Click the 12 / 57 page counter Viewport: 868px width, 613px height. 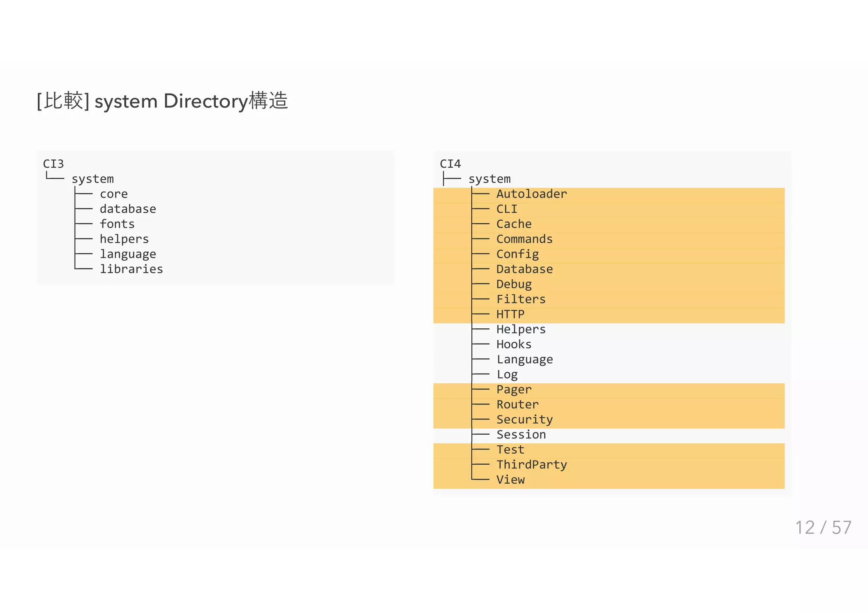pos(823,528)
